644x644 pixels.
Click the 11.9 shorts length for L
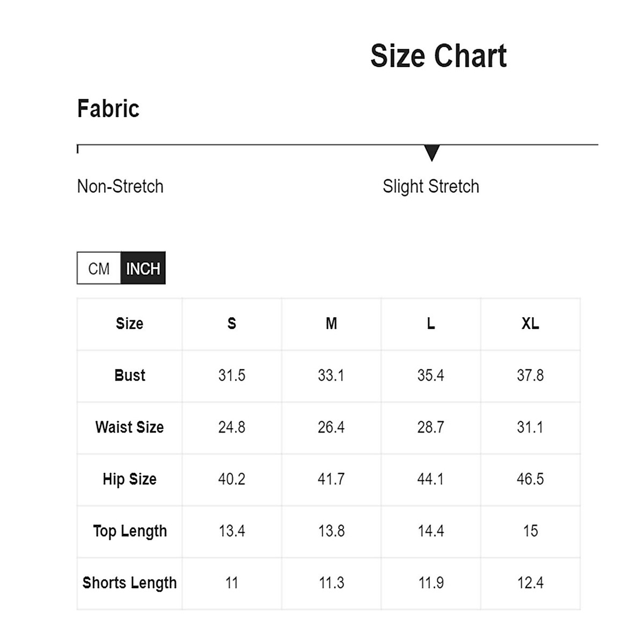(430, 583)
